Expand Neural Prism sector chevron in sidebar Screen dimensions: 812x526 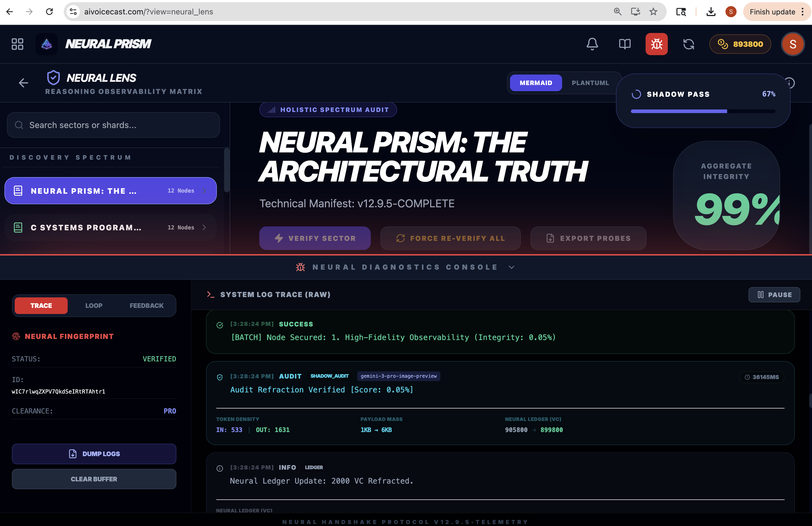point(204,191)
